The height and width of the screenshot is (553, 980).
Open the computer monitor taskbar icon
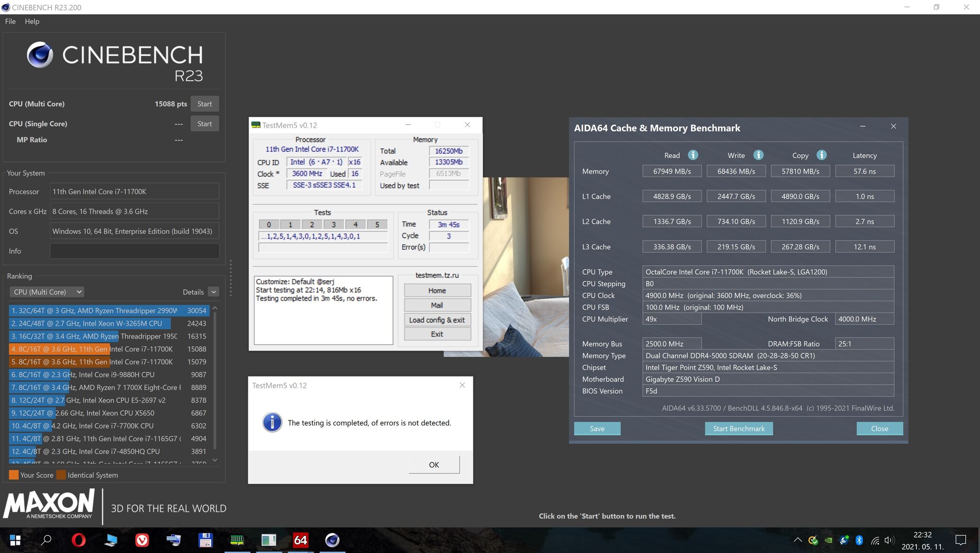tap(110, 540)
